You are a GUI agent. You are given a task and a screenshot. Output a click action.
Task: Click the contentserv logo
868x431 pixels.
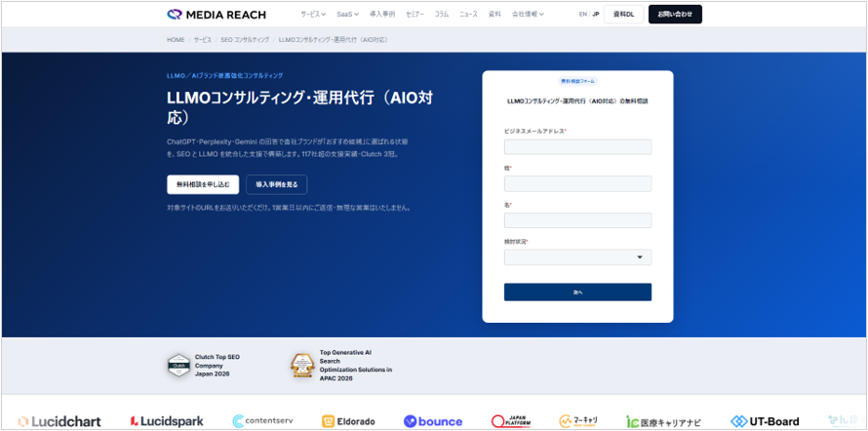click(x=263, y=421)
